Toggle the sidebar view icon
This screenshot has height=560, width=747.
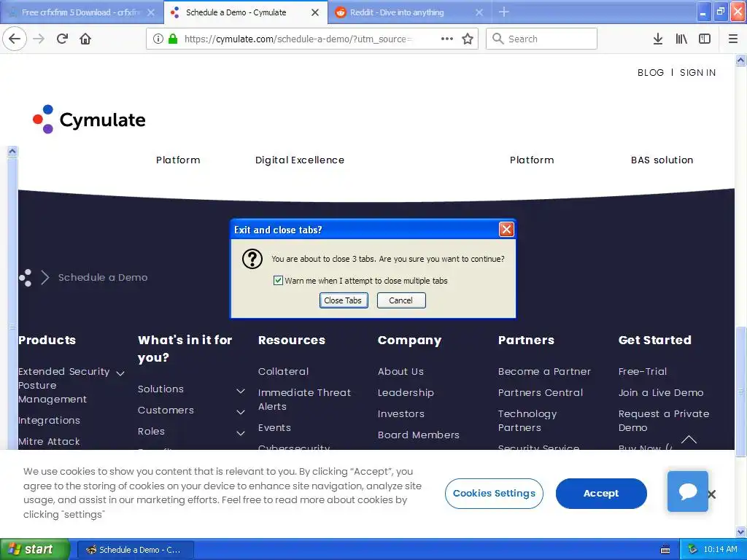[x=705, y=39]
